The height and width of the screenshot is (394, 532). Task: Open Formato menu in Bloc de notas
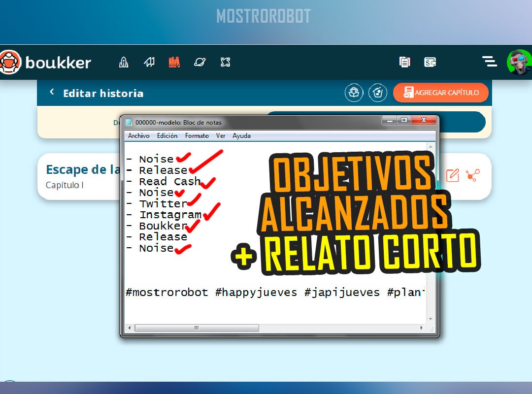click(x=197, y=136)
